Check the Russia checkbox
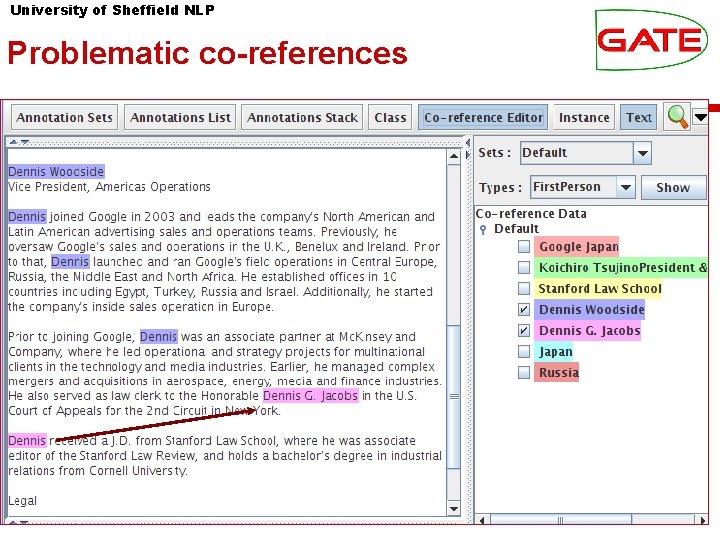This screenshot has width=720, height=540. point(523,372)
